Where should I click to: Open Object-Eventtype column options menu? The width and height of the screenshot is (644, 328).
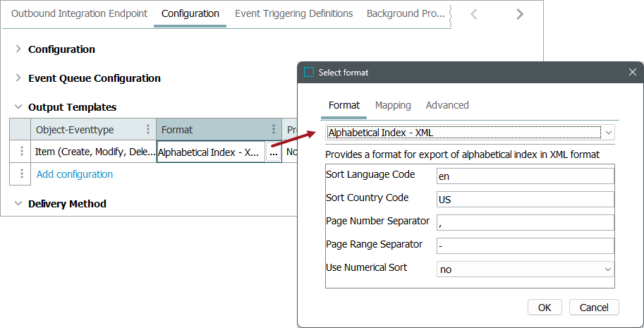pos(147,130)
